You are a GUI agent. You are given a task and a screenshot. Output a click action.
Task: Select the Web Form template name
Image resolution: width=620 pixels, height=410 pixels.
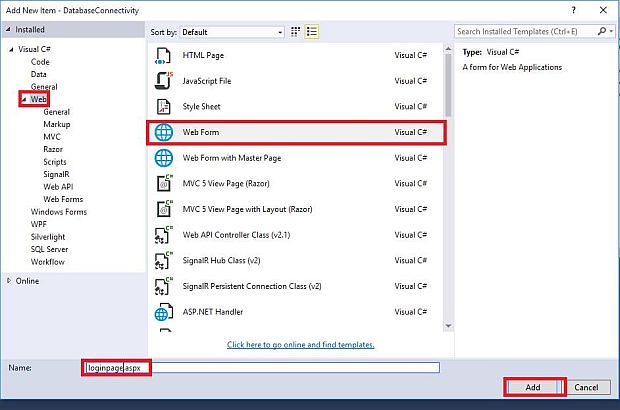[x=201, y=132]
